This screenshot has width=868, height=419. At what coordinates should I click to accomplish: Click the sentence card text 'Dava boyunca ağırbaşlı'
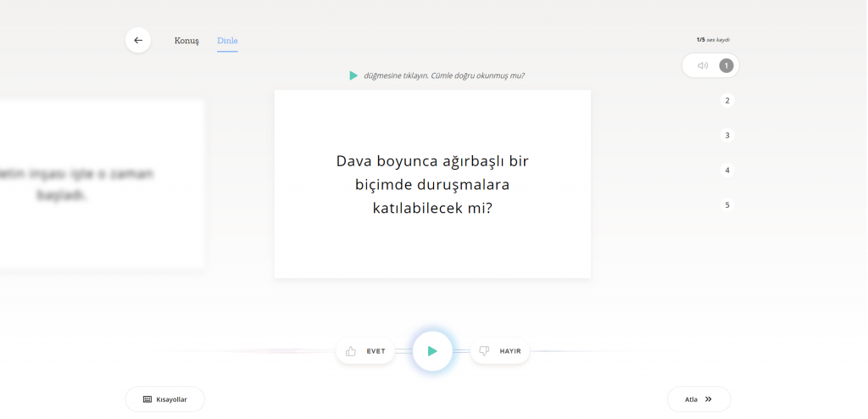click(x=419, y=161)
